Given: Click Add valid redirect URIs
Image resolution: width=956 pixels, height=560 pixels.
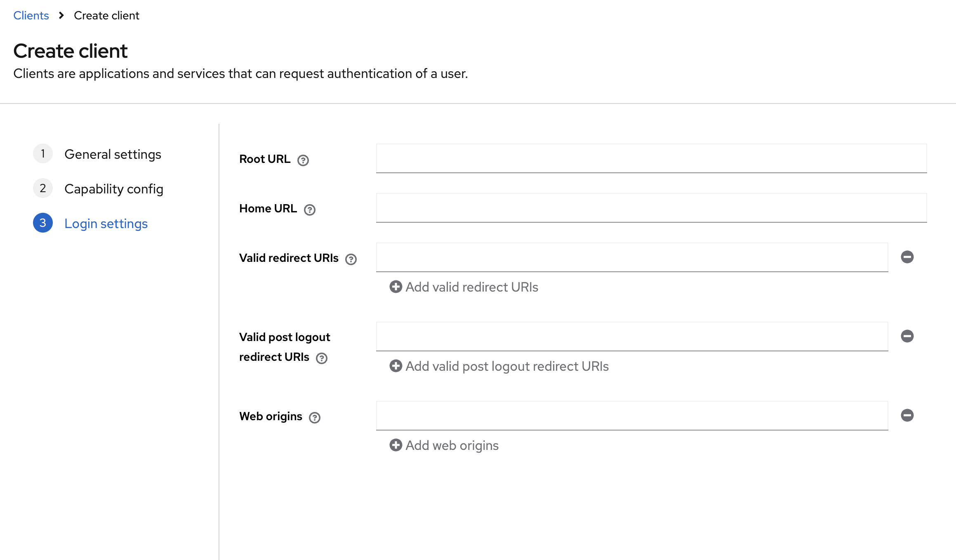Looking at the screenshot, I should pos(464,287).
